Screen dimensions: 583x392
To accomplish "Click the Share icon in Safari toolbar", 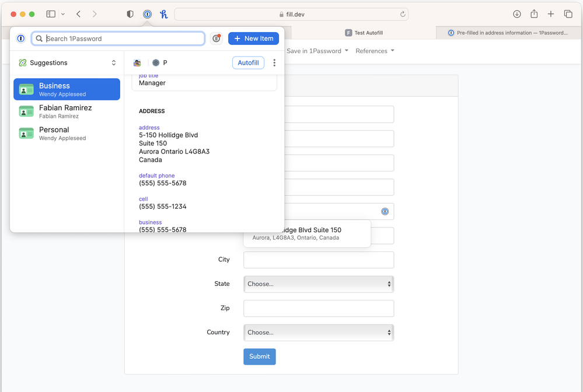I will pos(534,14).
